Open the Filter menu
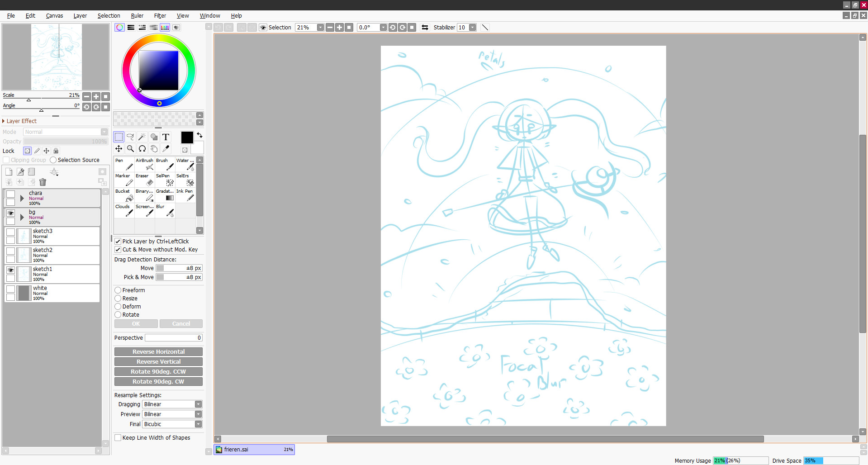The image size is (868, 465). [160, 16]
